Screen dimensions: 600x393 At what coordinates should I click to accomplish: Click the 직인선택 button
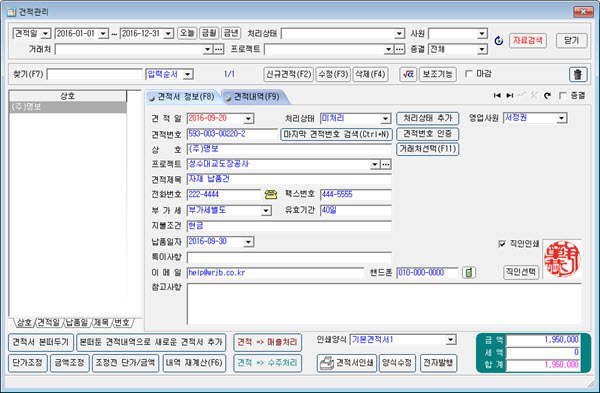(521, 272)
